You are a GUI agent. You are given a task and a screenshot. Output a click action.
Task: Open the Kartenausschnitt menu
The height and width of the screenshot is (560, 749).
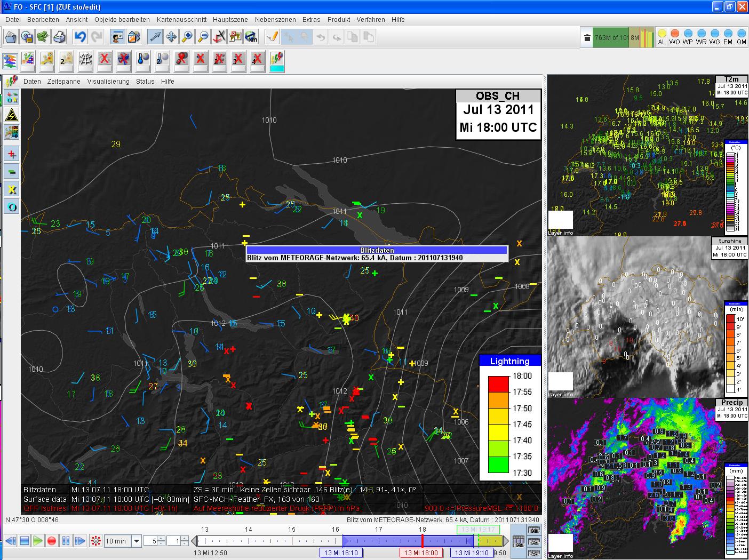coord(181,20)
